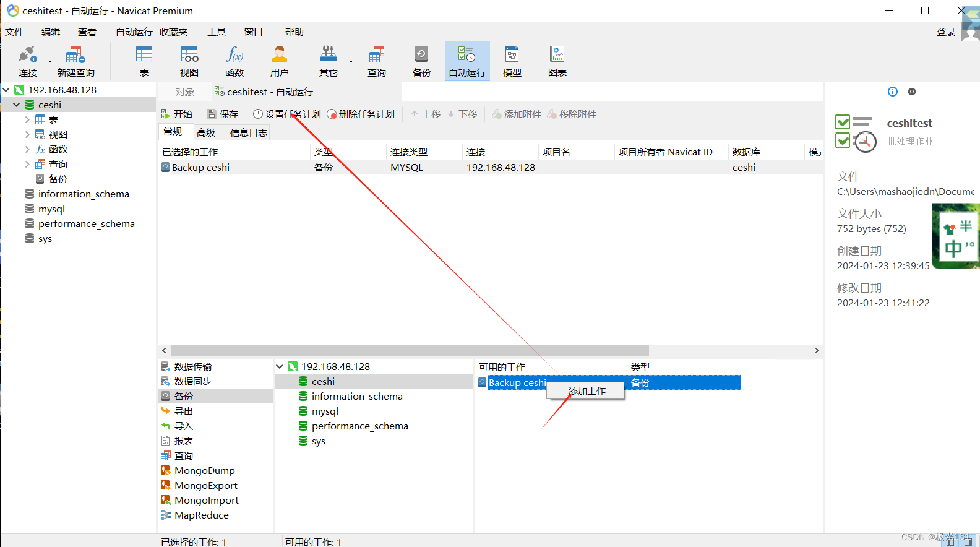This screenshot has height=547, width=980.
Task: Open the 连接 connection tool
Action: coord(27,61)
